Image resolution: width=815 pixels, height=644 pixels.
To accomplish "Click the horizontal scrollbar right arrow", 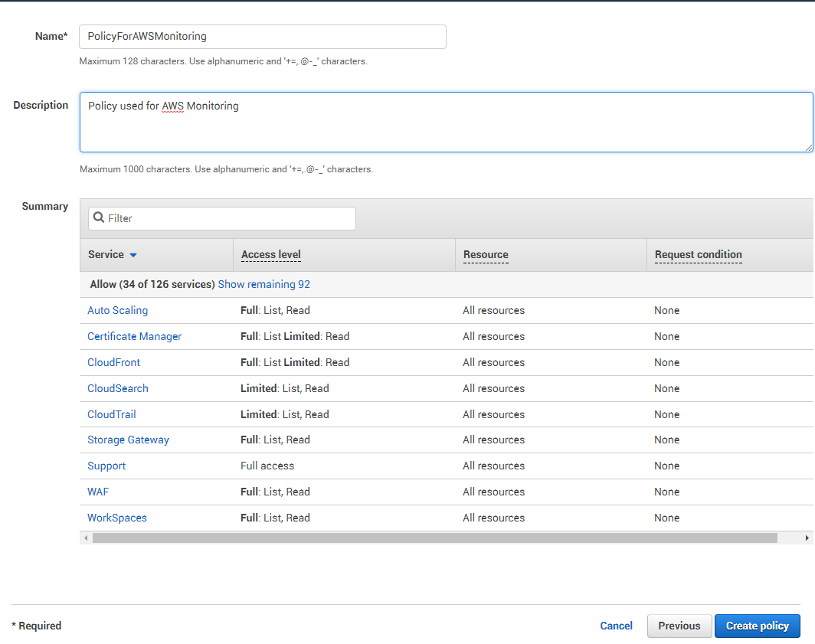I will 807,538.
